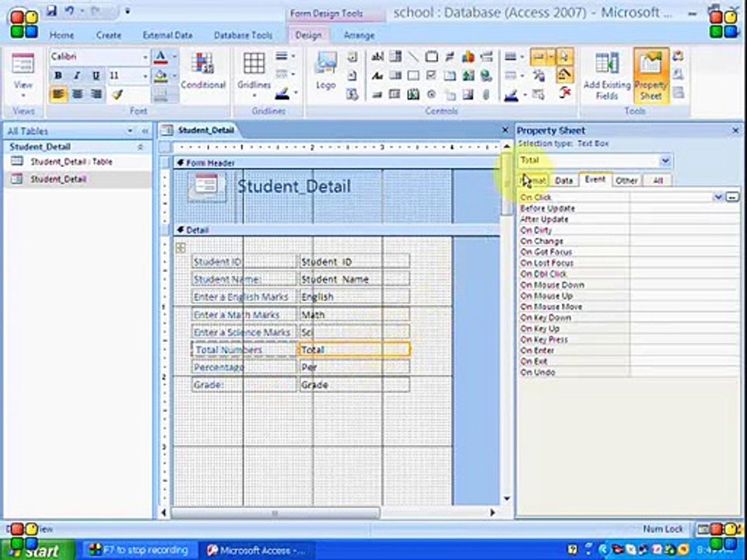Insert a Hyperlink control with globe icon
This screenshot has height=560, width=747.
click(x=486, y=75)
